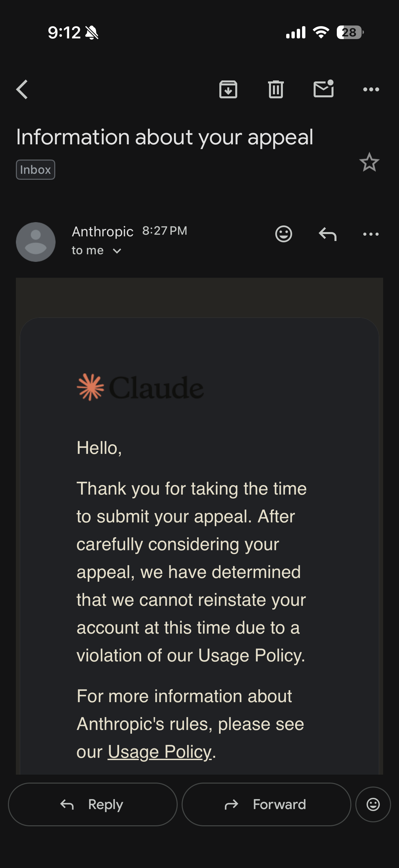Tap the Claude logo in email
This screenshot has height=868, width=399.
(x=140, y=387)
